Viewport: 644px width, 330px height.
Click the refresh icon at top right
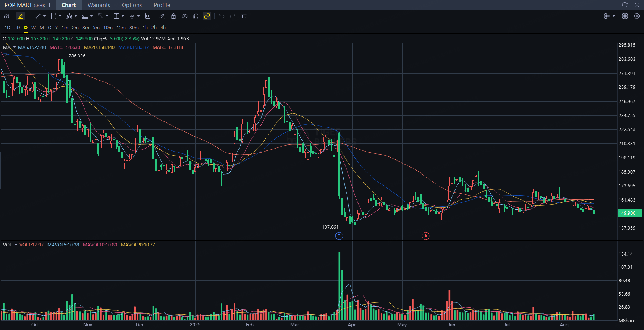pyautogui.click(x=625, y=5)
